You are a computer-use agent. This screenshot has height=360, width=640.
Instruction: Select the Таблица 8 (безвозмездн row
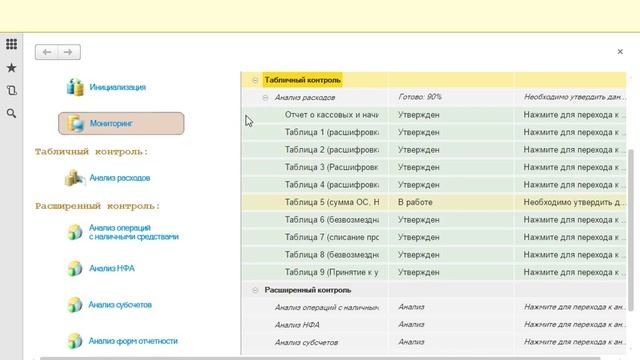(433, 255)
